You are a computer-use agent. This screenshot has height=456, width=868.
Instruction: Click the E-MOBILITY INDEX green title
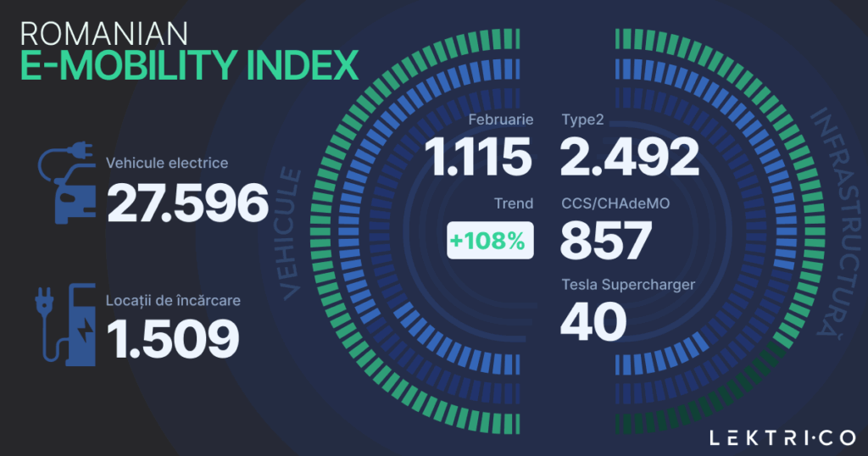[190, 65]
